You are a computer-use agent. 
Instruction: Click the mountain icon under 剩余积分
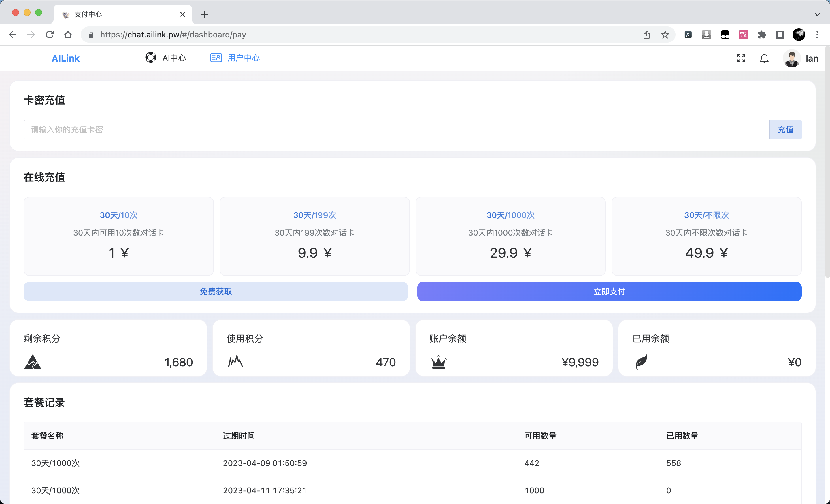[x=33, y=362]
